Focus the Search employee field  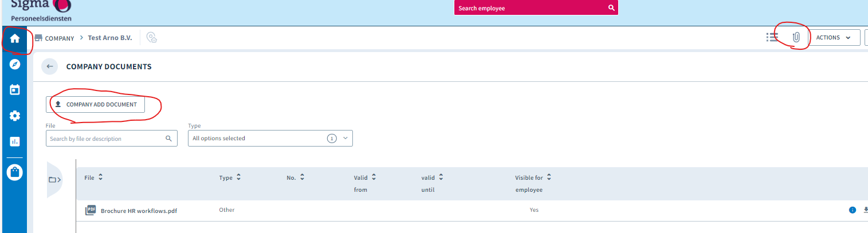[x=536, y=8]
